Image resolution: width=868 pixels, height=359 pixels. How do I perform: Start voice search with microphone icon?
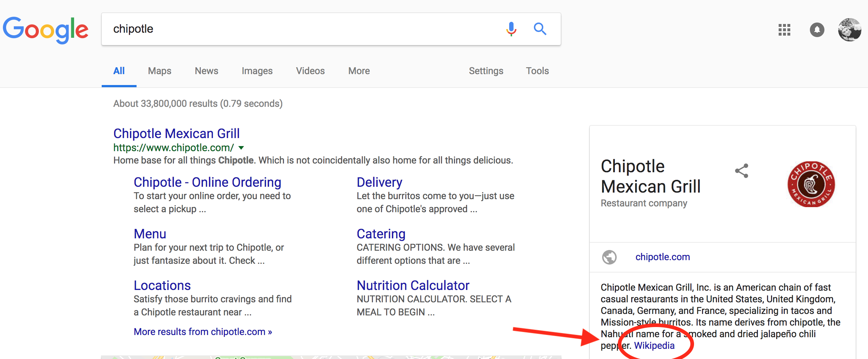pos(511,29)
